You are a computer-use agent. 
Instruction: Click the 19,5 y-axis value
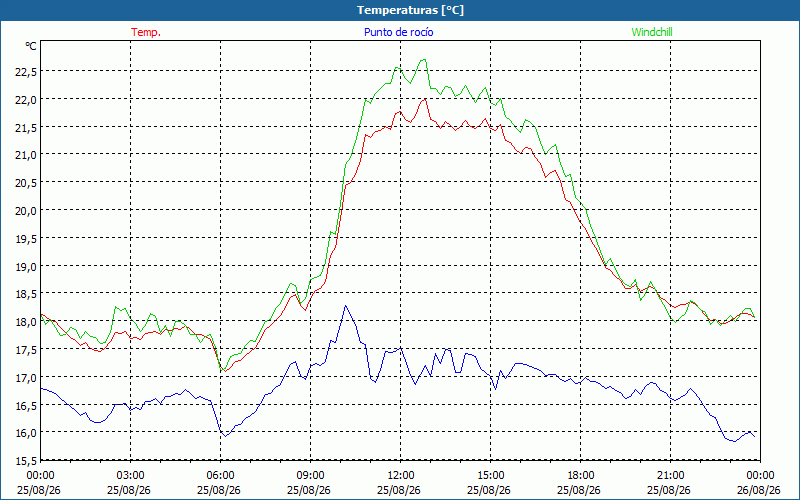pyautogui.click(x=26, y=239)
